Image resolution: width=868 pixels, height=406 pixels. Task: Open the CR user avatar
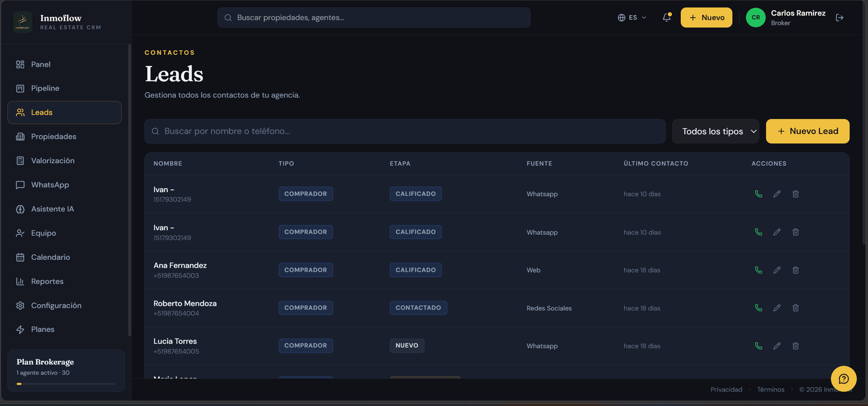coord(756,17)
